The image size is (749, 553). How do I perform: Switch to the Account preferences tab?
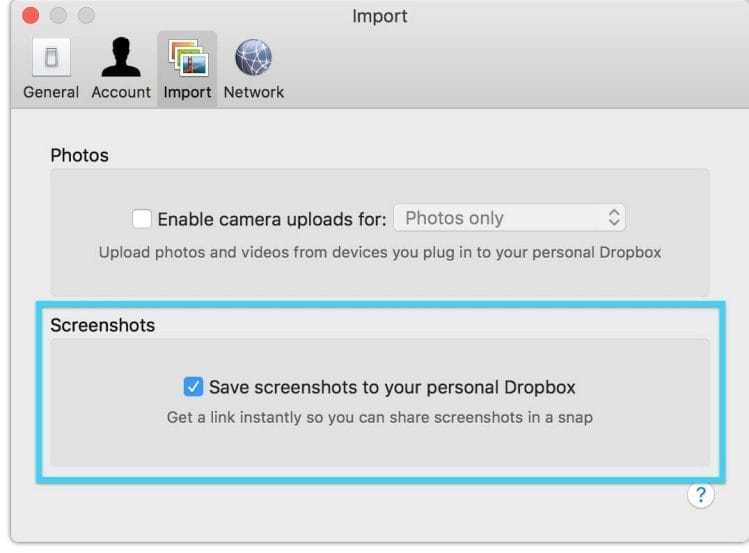pos(121,69)
